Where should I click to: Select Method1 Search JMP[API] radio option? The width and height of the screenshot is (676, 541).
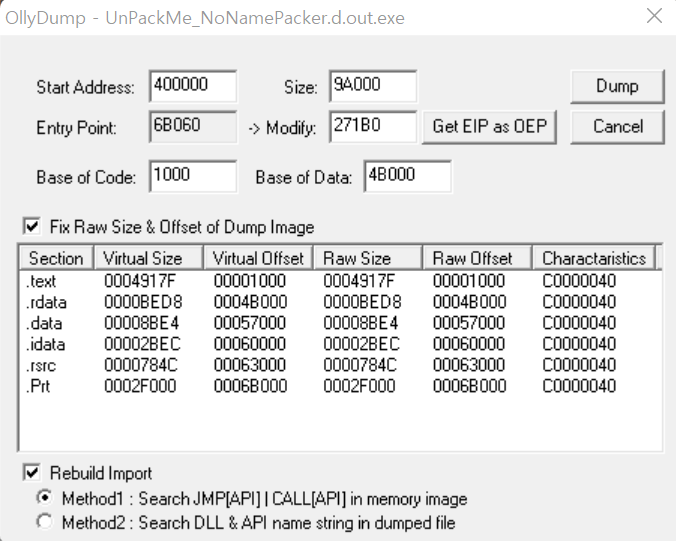click(x=45, y=498)
